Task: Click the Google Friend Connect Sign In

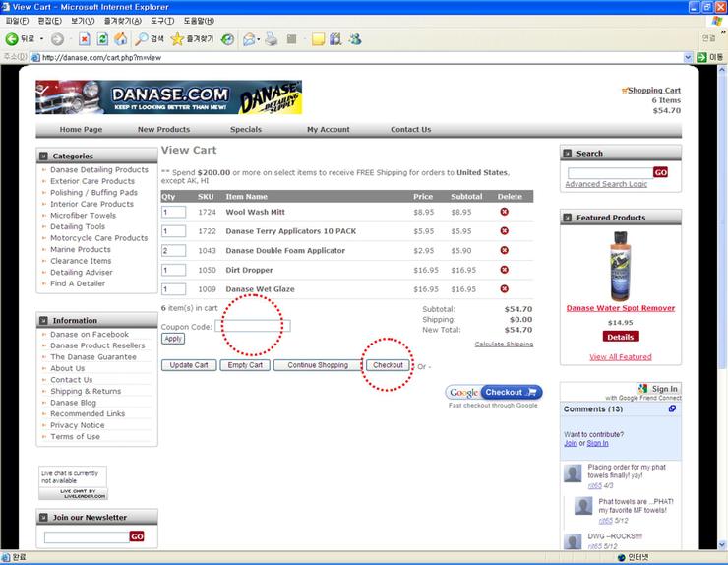Action: click(x=659, y=389)
